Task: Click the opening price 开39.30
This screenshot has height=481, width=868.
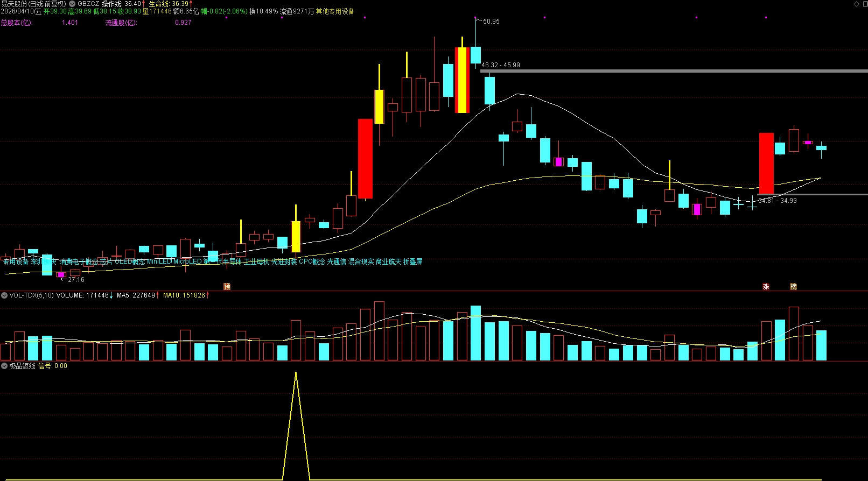Action: 55,11
